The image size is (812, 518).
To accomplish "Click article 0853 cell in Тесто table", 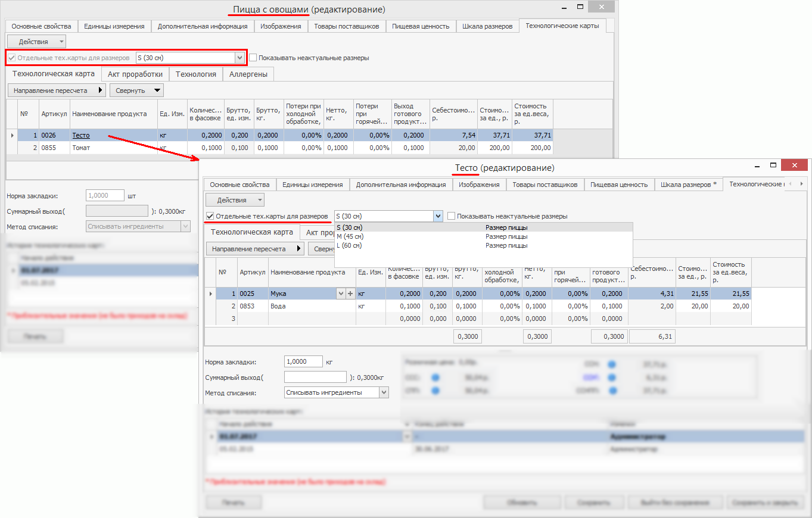I will click(253, 306).
